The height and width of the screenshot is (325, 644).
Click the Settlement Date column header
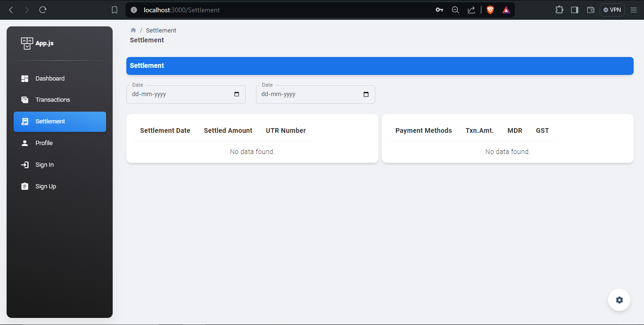tap(165, 130)
